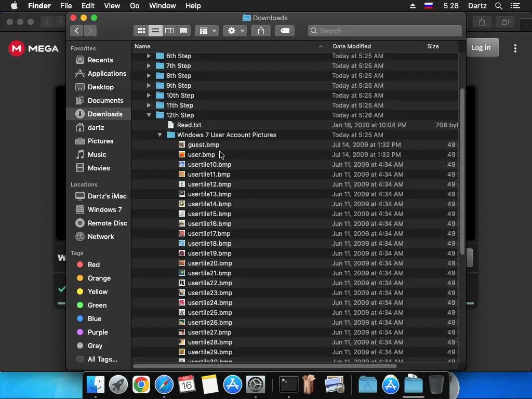Viewport: 532px width, 399px height.
Task: Click the horizontal scrollbar at bottom
Action: coord(264,366)
